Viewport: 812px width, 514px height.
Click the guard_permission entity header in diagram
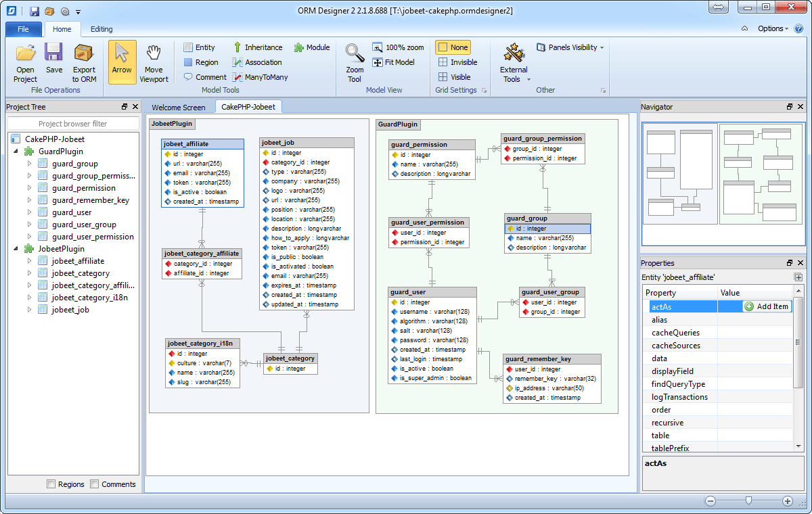[x=432, y=145]
